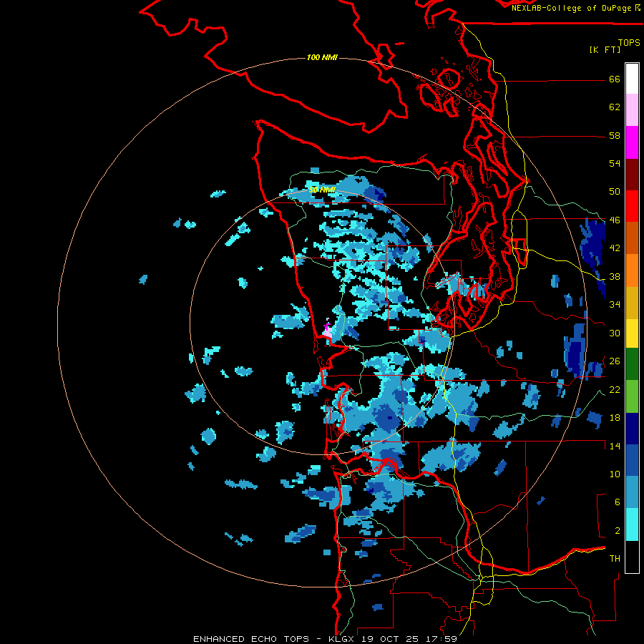This screenshot has width=644, height=644.
Task: Select the dark orange legend swatch
Action: click(x=632, y=238)
